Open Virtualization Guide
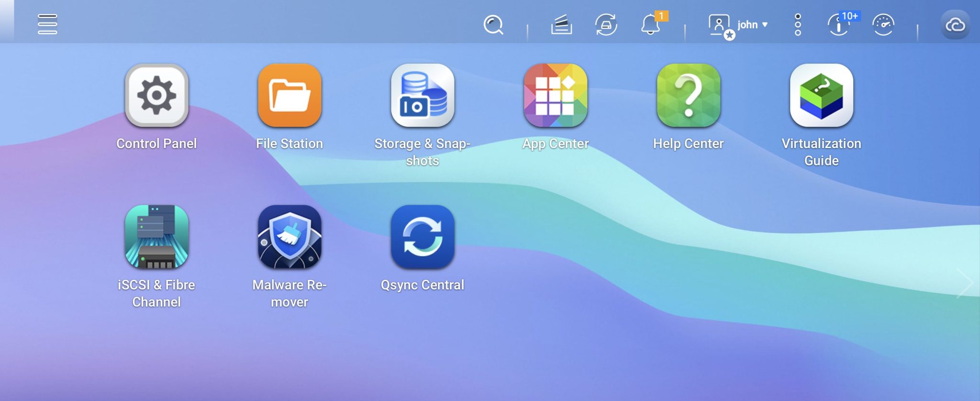Screen dimensions: 980x401 pos(821,95)
